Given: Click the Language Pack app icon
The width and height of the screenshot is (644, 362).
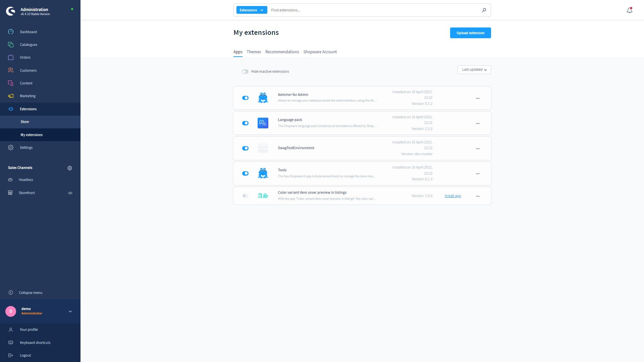Looking at the screenshot, I should coord(263,123).
